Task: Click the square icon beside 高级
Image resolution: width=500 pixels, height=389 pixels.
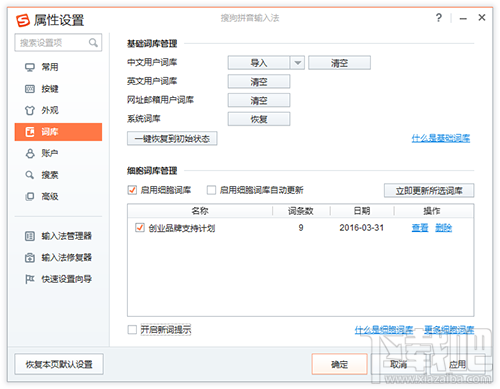Action: click(x=30, y=196)
